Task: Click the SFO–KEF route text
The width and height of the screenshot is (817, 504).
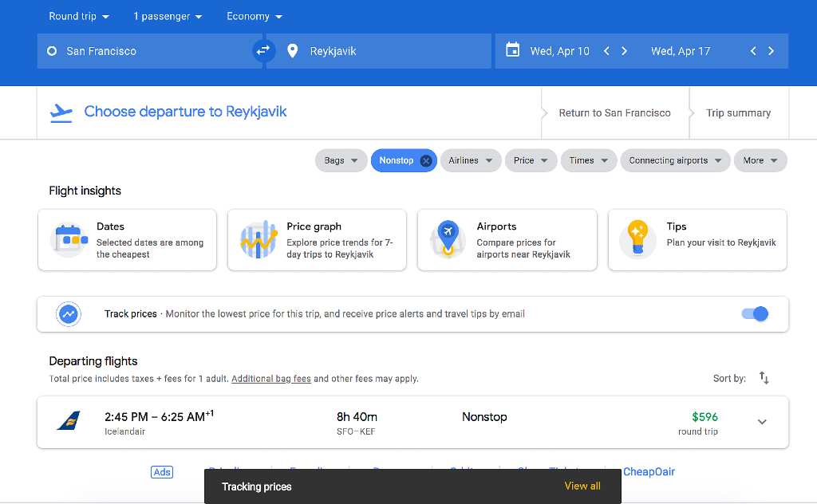Action: [x=356, y=431]
